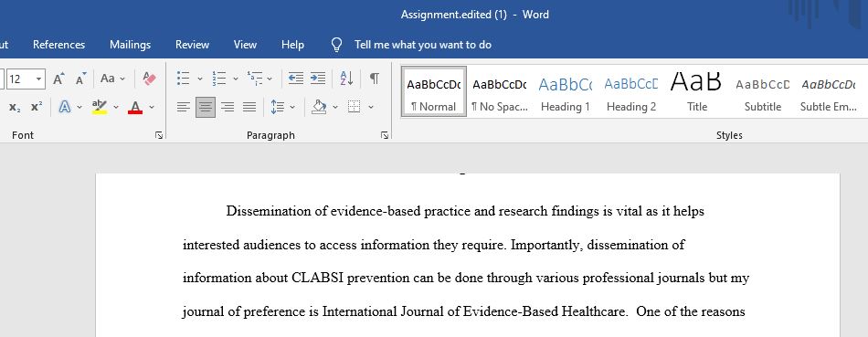Expand line spacing dropdown arrow

pos(292,108)
